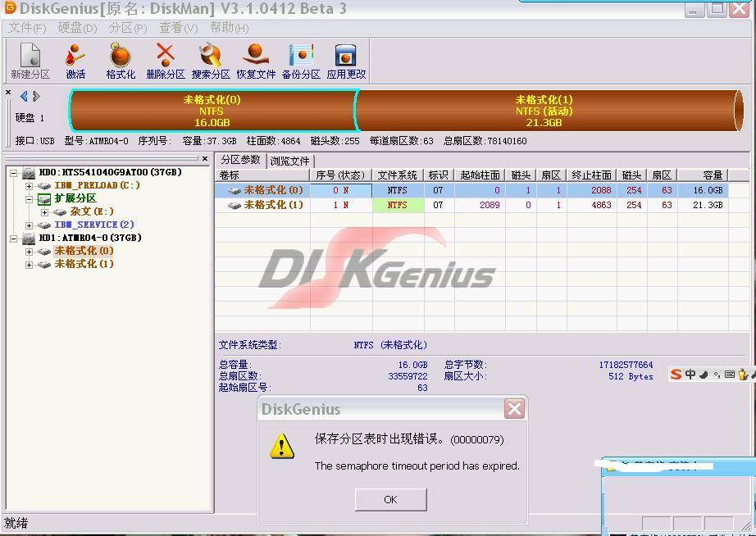Click the 容量 column header
This screenshot has width=756, height=536.
click(703, 175)
